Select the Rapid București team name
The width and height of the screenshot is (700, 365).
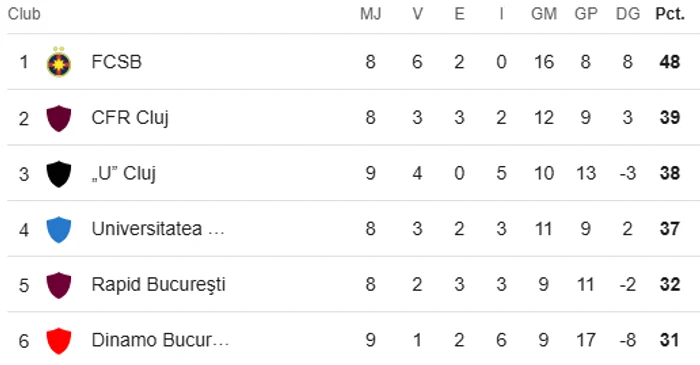coord(158,285)
